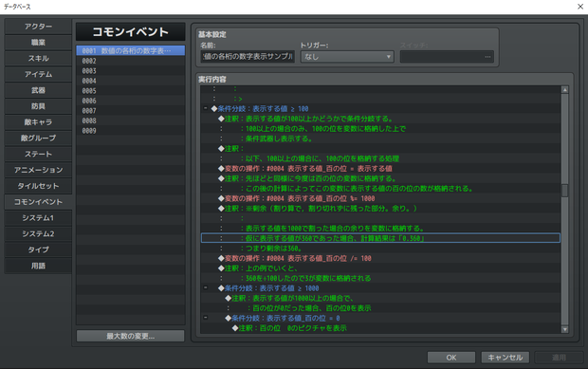
Task: Click the disabled スイッチ selector field
Action: (x=447, y=57)
